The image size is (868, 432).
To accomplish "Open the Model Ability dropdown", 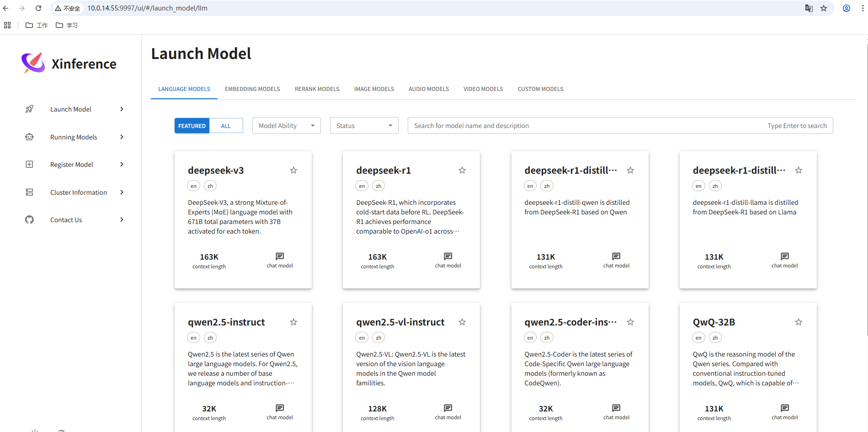I will click(287, 126).
